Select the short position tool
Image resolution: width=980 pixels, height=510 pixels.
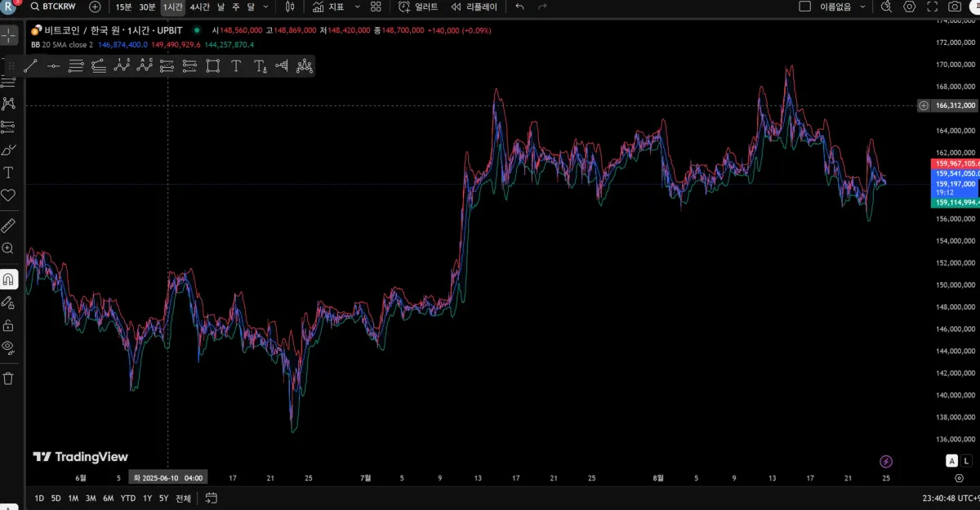[190, 66]
